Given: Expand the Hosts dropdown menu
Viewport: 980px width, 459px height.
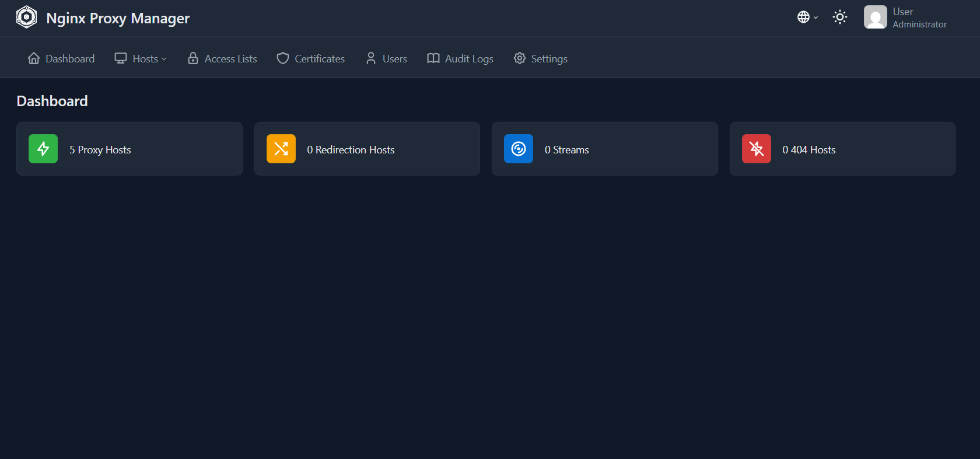Looking at the screenshot, I should coord(141,58).
